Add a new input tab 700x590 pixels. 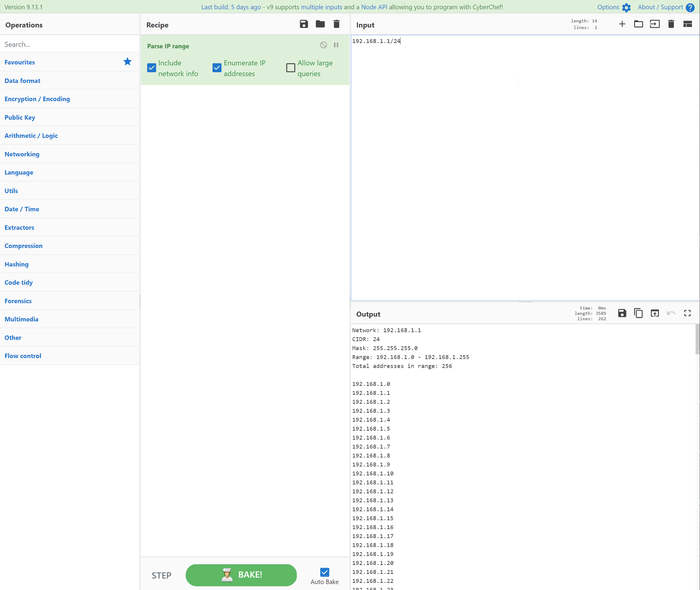(622, 24)
